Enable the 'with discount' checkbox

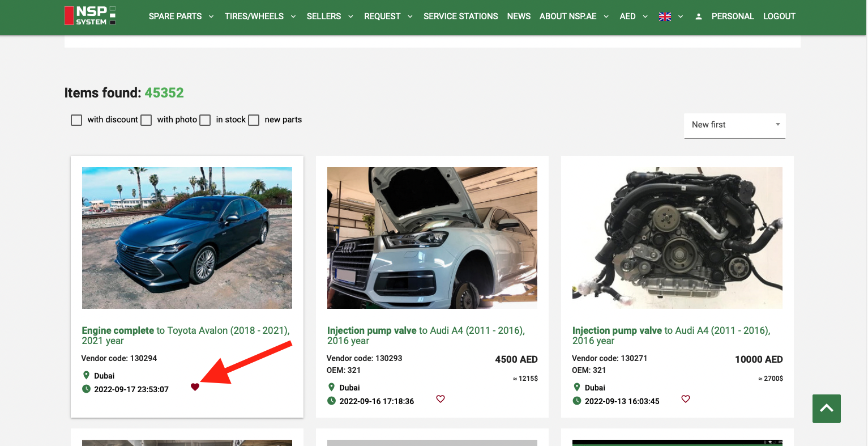point(76,120)
